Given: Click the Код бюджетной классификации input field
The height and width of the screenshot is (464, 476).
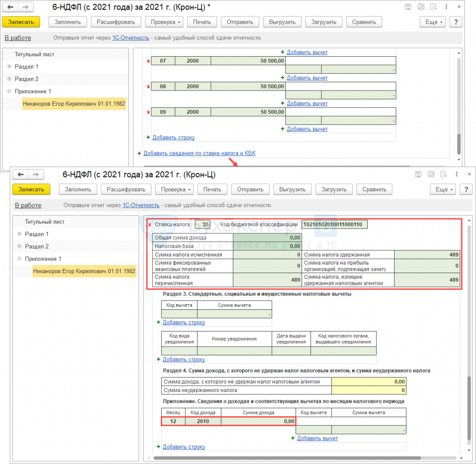Looking at the screenshot, I should tap(334, 225).
